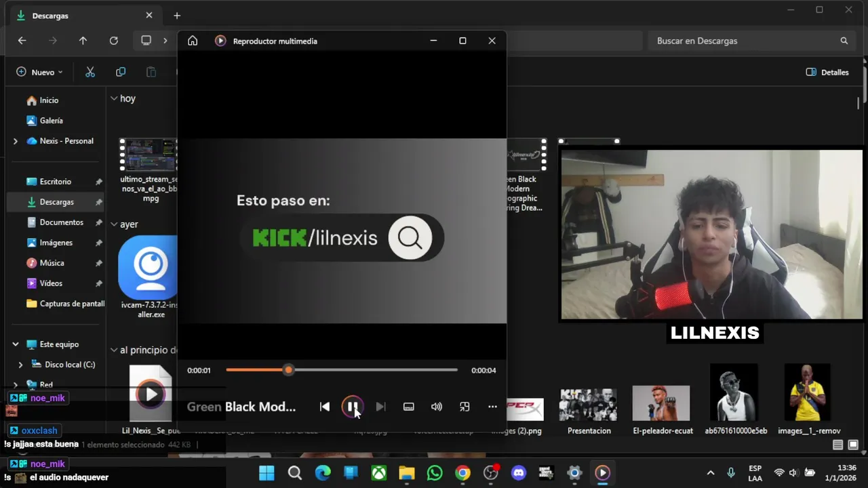868x488 pixels.
Task: Go up one folder level
Action: (83, 41)
